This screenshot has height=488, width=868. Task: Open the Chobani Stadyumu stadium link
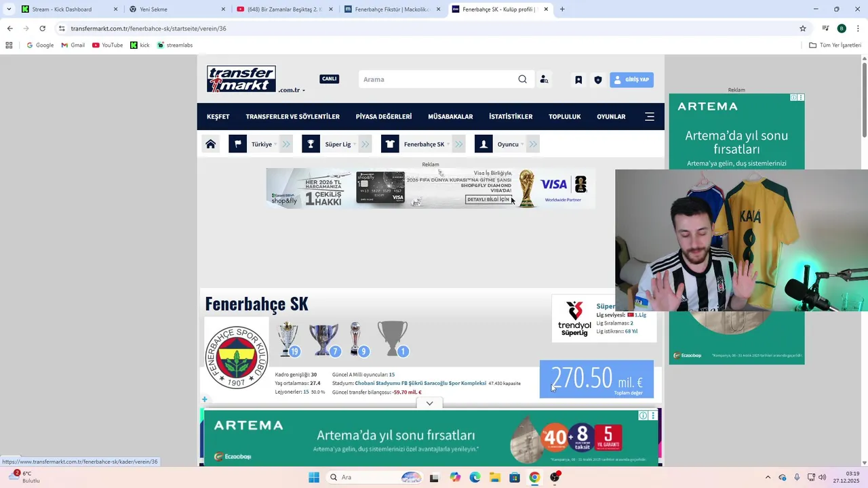[x=420, y=383]
